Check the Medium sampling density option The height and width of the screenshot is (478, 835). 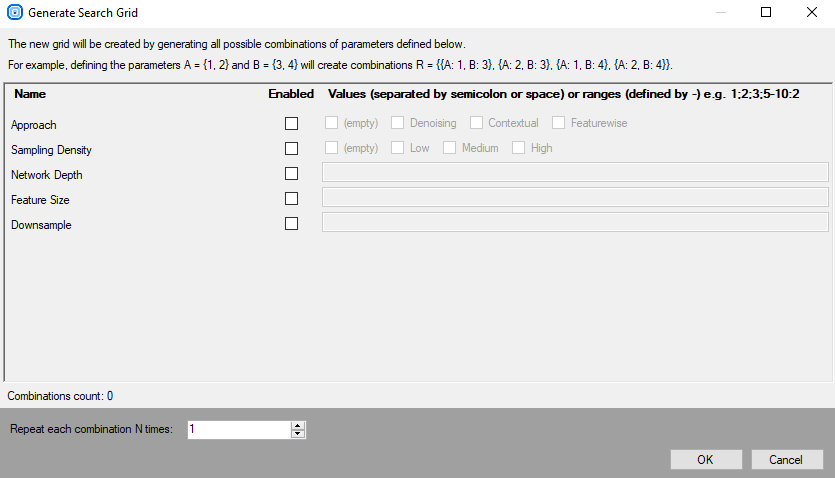coord(450,148)
